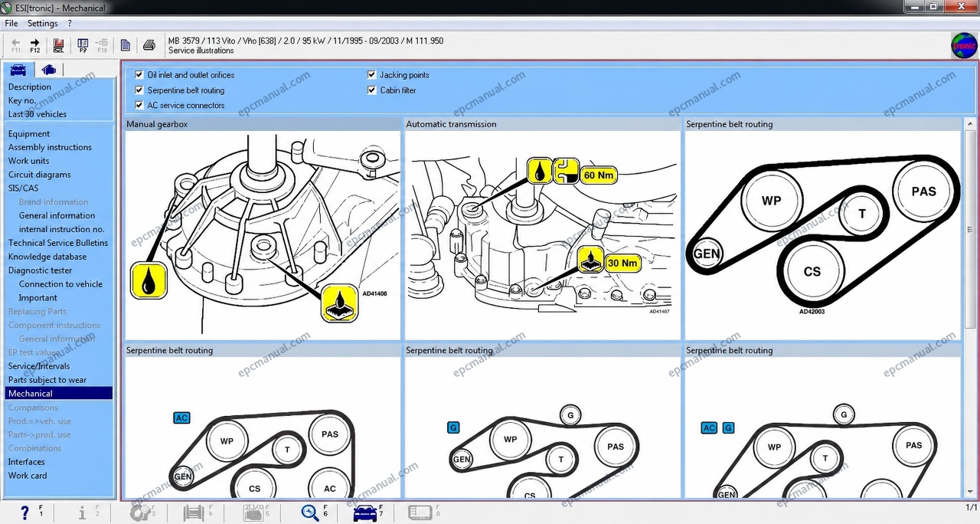
Task: Click the F2 info icon at the bottom
Action: (x=83, y=513)
